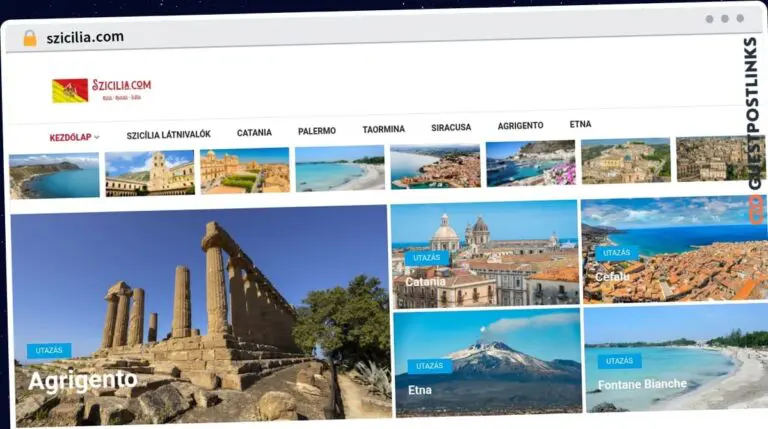Open the turquoise beach thumbnail in strip

click(340, 168)
